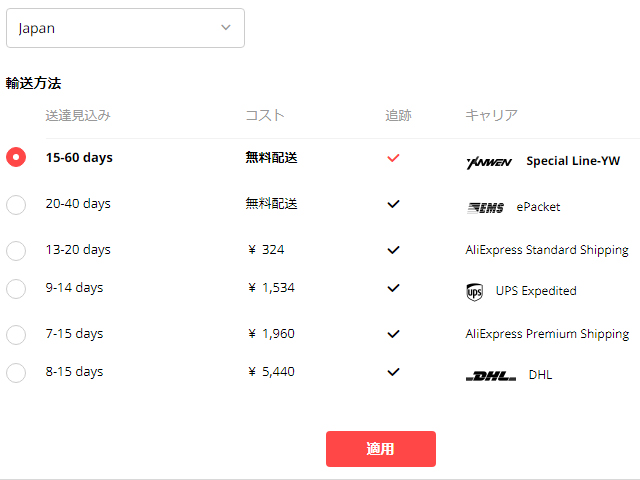Click the chevron arrow in the country selector
The width and height of the screenshot is (640, 480).
point(226,28)
